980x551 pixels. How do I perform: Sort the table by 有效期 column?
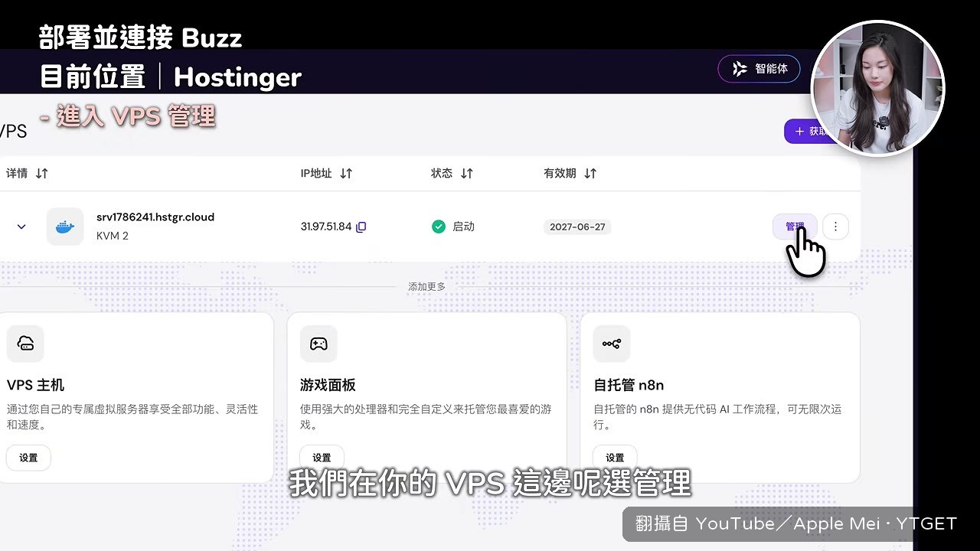(x=590, y=174)
